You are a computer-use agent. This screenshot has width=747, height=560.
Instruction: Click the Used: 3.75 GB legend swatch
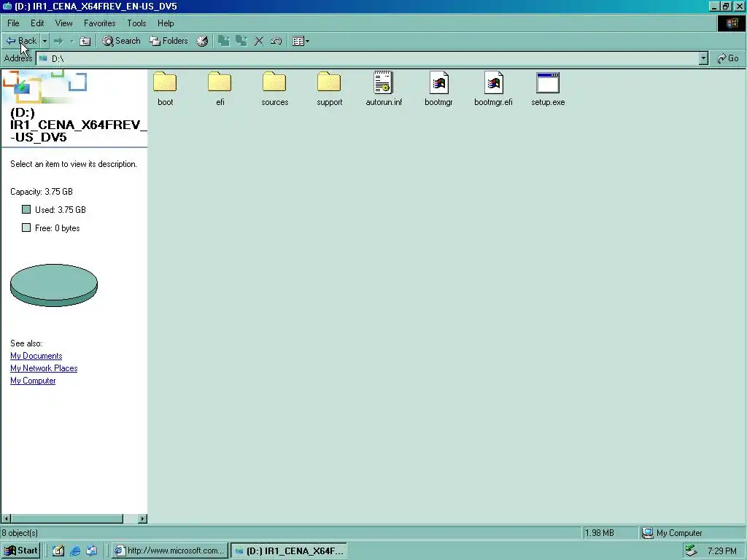[x=26, y=209]
